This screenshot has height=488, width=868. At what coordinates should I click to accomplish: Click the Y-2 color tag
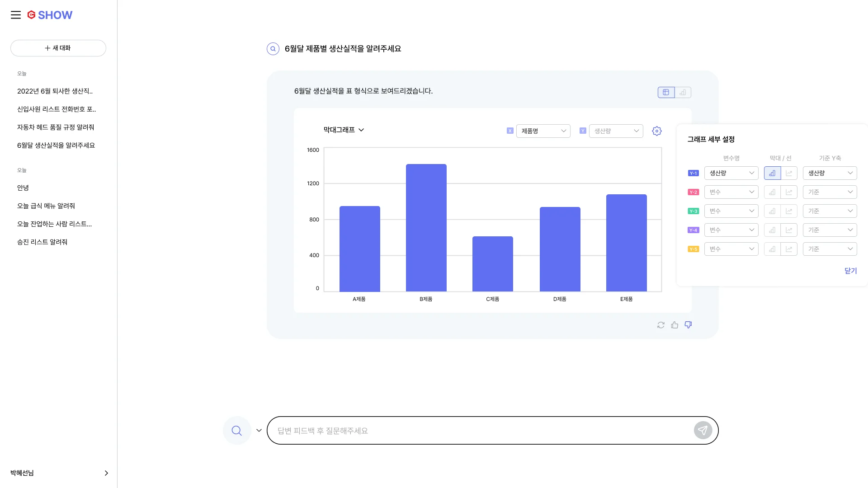[693, 192]
